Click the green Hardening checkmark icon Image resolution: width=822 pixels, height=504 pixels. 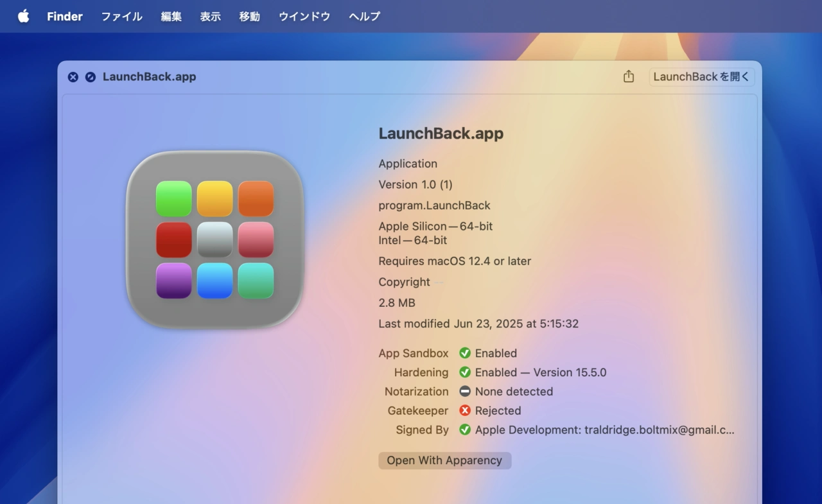pyautogui.click(x=465, y=372)
